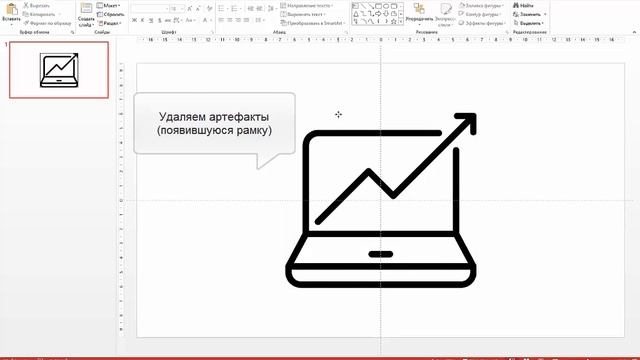This screenshot has height=360, width=640.
Task: Open Выровнять текст align text menu
Action: pos(303,14)
